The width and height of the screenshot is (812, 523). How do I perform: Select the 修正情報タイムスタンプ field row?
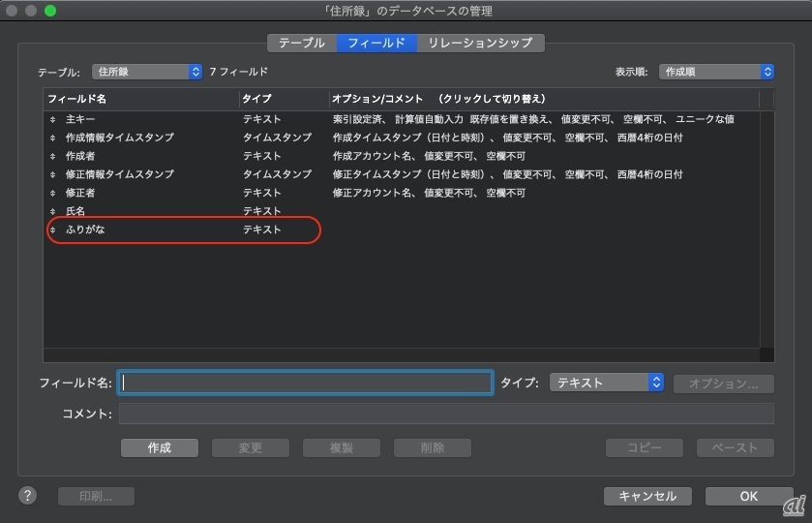402,174
